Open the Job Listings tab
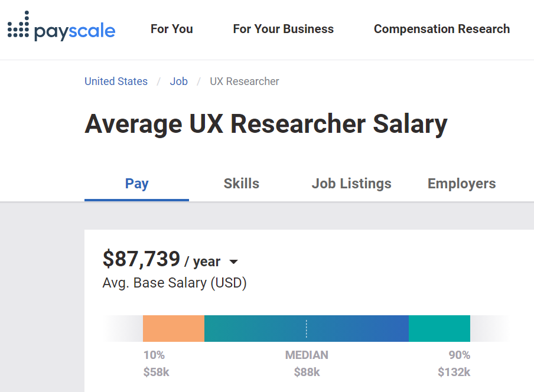This screenshot has height=392, width=534. click(x=351, y=184)
